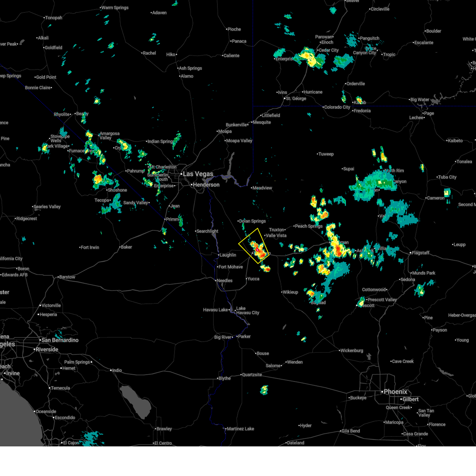Select the Page label
476x476 pixels.
click(429, 113)
